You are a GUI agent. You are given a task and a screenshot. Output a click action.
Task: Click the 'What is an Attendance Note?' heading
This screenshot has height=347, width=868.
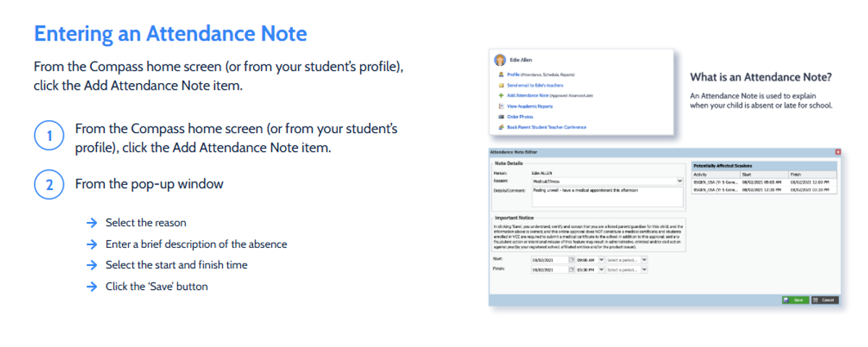click(x=760, y=77)
